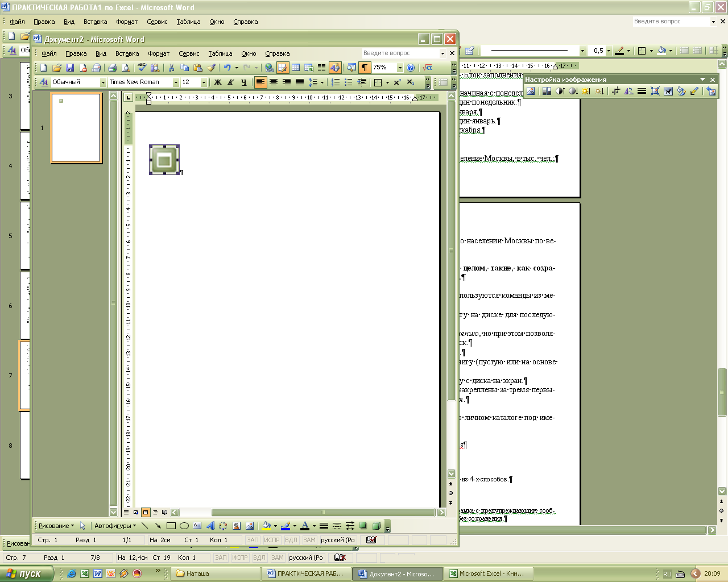Image resolution: width=728 pixels, height=582 pixels.
Task: Click the Format Painter brush icon
Action: click(x=211, y=68)
